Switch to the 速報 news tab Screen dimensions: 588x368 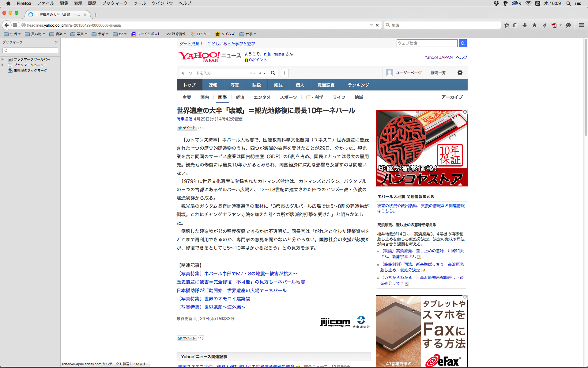click(213, 85)
